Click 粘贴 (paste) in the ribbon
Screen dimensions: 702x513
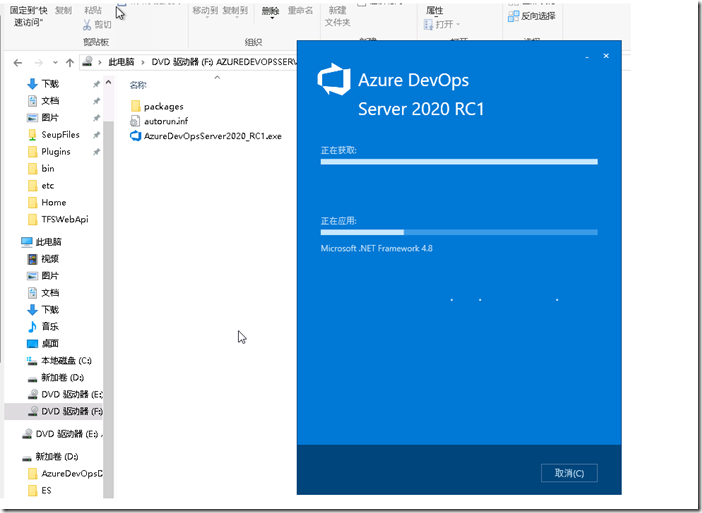93,10
